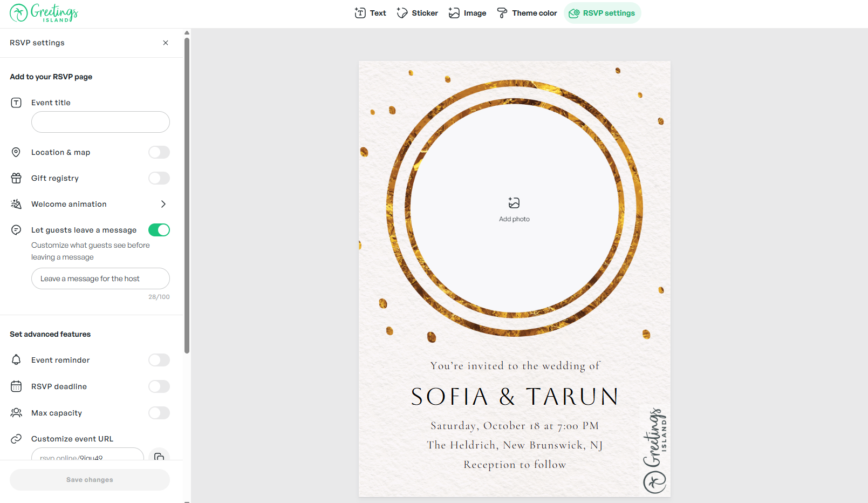Disable the Let guests leave a message toggle

159,229
